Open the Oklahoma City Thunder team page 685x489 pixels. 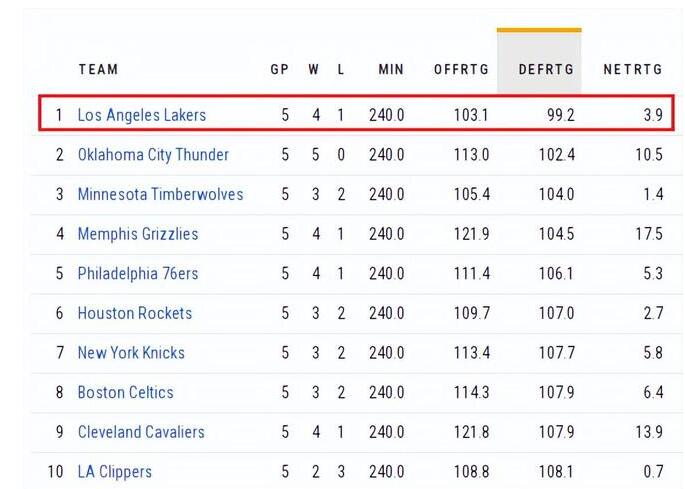(x=153, y=155)
